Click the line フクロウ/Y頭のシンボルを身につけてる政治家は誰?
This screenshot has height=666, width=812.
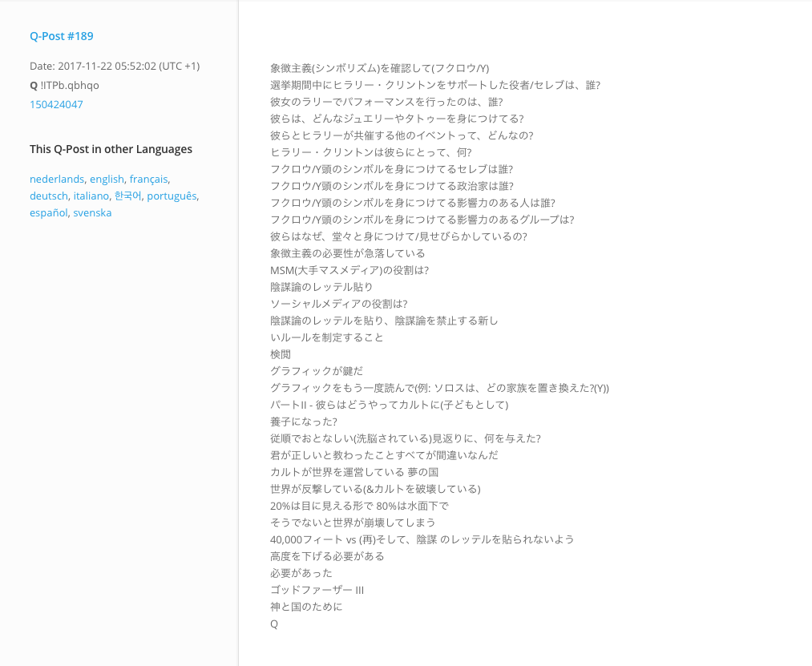pos(392,186)
